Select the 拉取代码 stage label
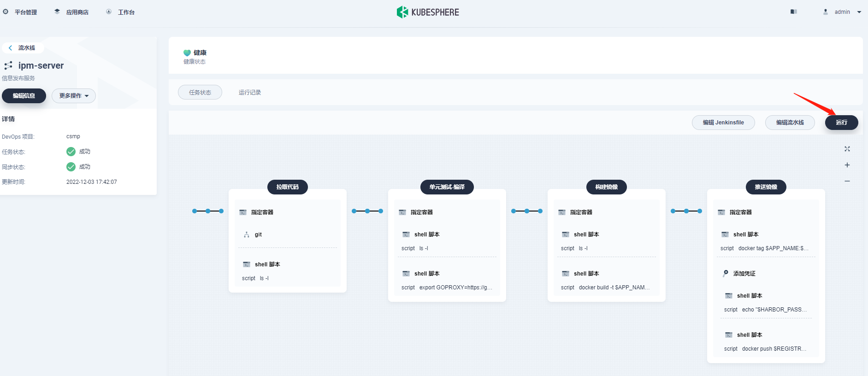This screenshot has height=376, width=868. click(288, 187)
